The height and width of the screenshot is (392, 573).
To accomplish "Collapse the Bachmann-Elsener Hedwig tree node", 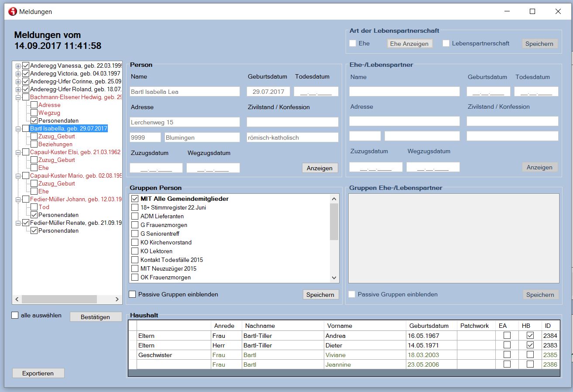I will 18,97.
